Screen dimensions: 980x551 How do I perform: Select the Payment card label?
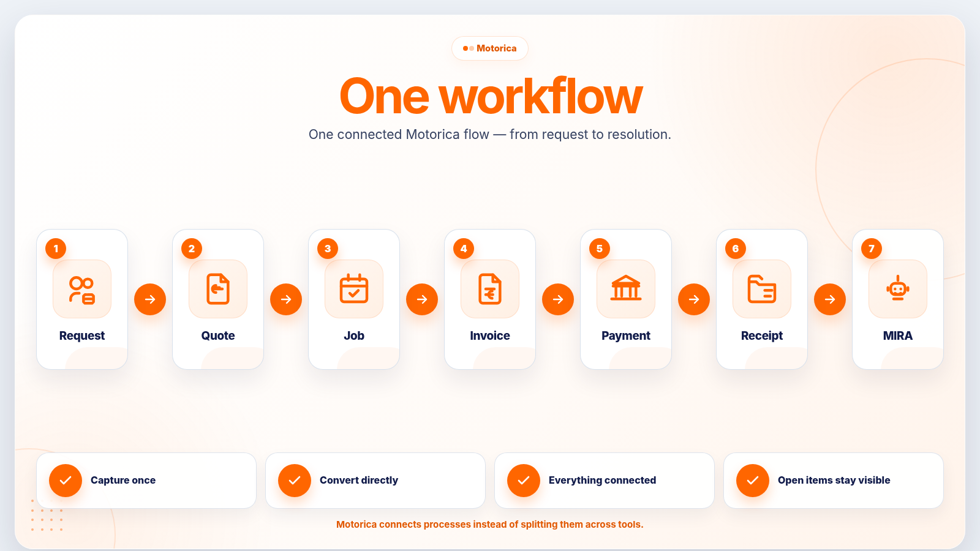point(626,335)
